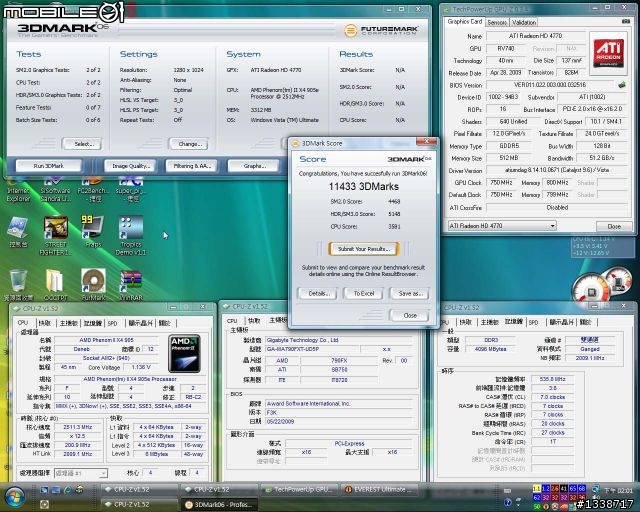Select Graphics Card tab in GPU-Z

(464, 22)
